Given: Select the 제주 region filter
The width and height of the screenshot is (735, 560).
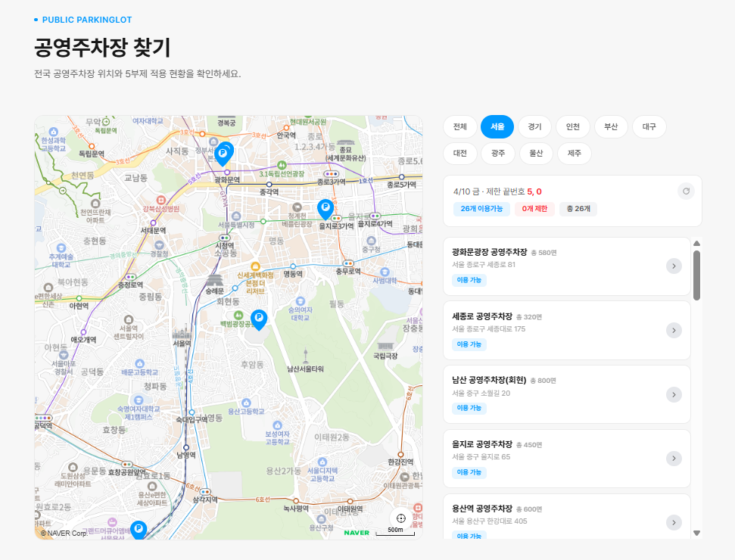Looking at the screenshot, I should (x=574, y=153).
